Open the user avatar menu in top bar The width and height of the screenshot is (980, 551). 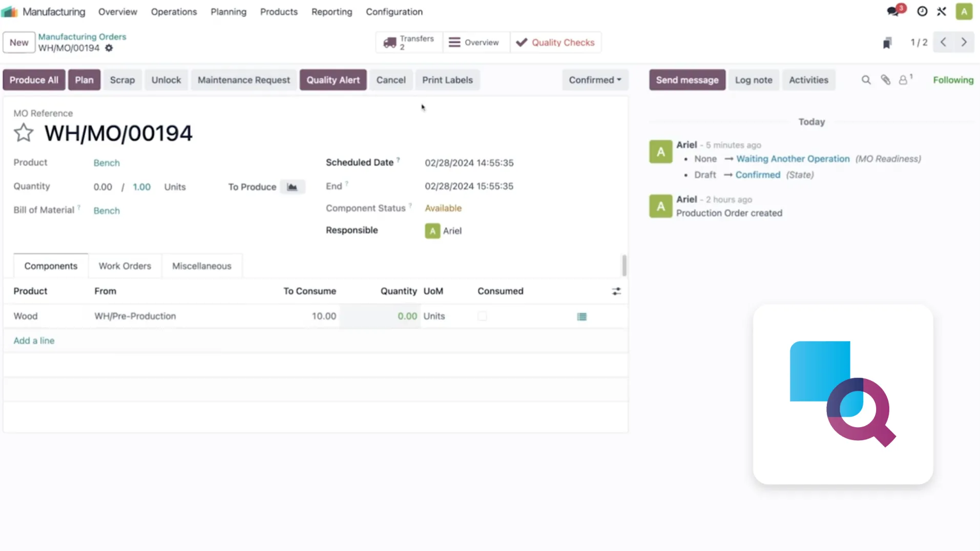point(964,11)
